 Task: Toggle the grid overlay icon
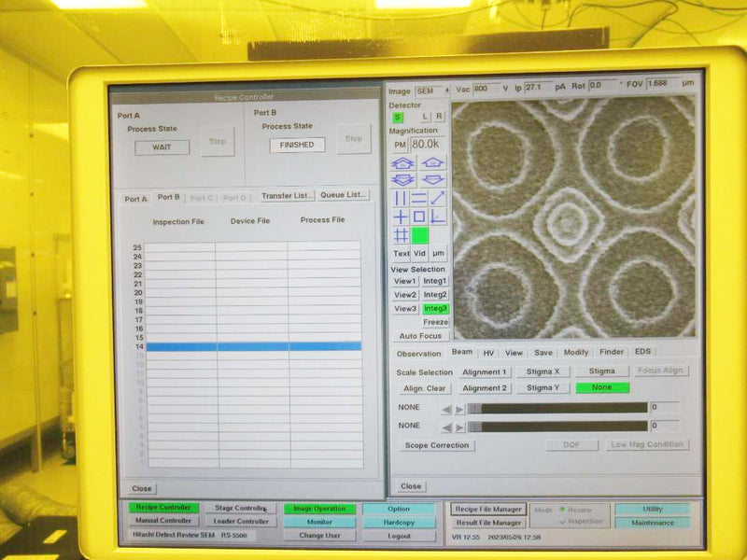(x=402, y=235)
